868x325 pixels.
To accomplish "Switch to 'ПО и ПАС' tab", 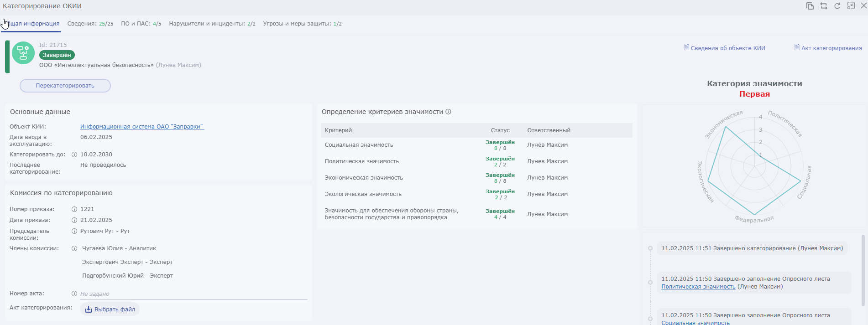I will click(x=141, y=24).
